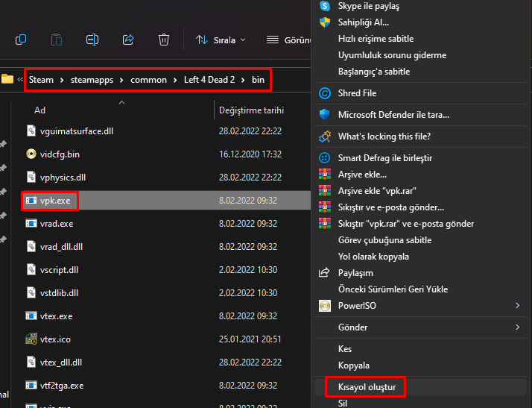Expand the Gönder submenu arrow
532x408 pixels.
point(517,327)
